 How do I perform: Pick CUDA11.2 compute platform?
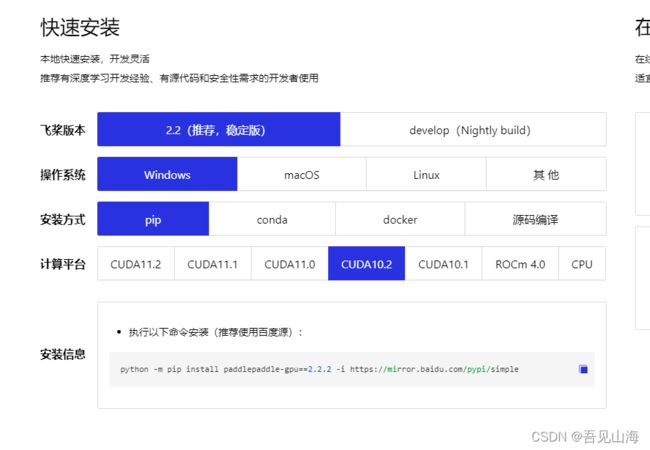[136, 264]
